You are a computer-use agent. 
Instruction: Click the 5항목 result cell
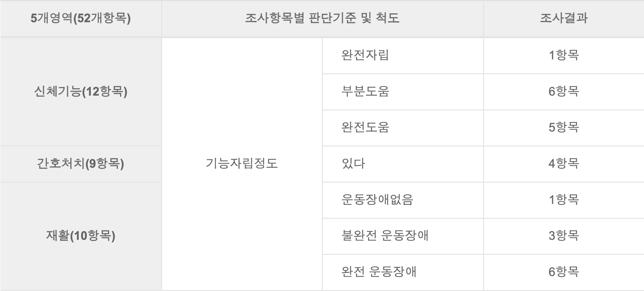point(564,128)
